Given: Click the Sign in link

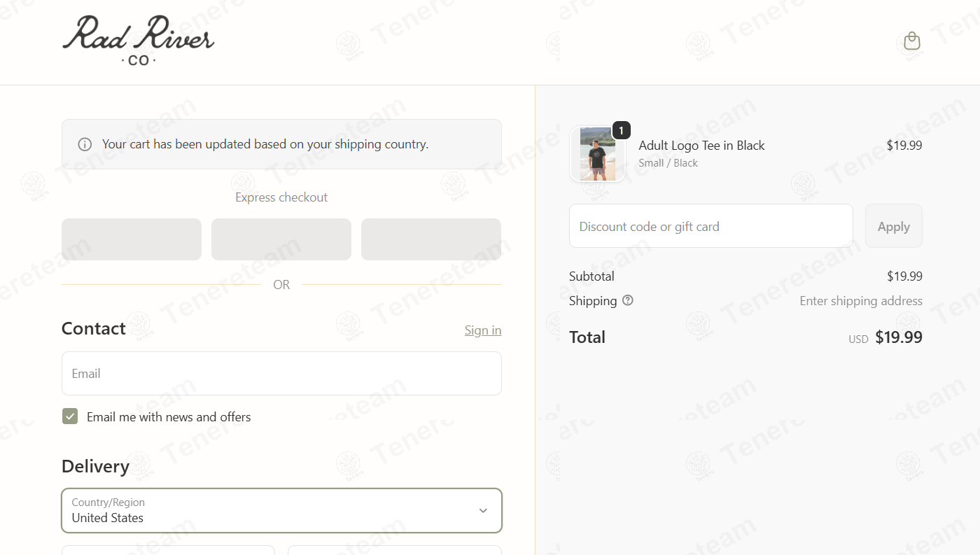Looking at the screenshot, I should (483, 330).
